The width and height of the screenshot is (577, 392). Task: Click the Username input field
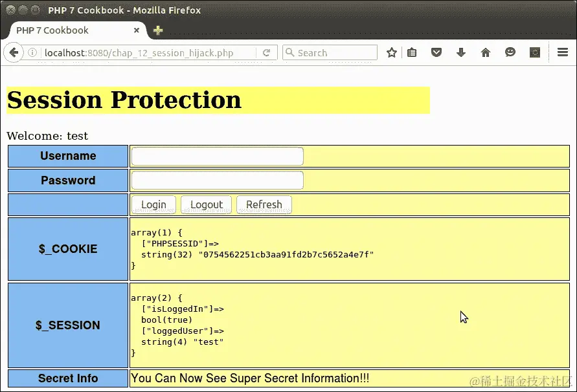(217, 157)
